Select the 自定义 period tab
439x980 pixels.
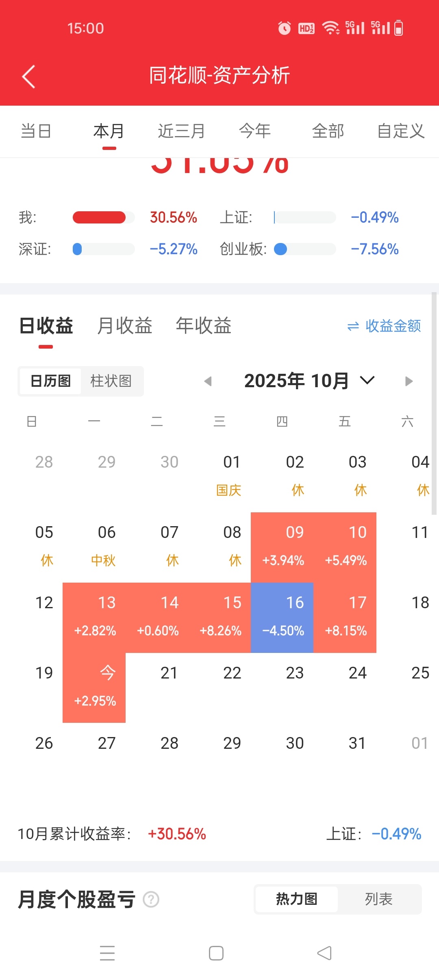click(401, 131)
